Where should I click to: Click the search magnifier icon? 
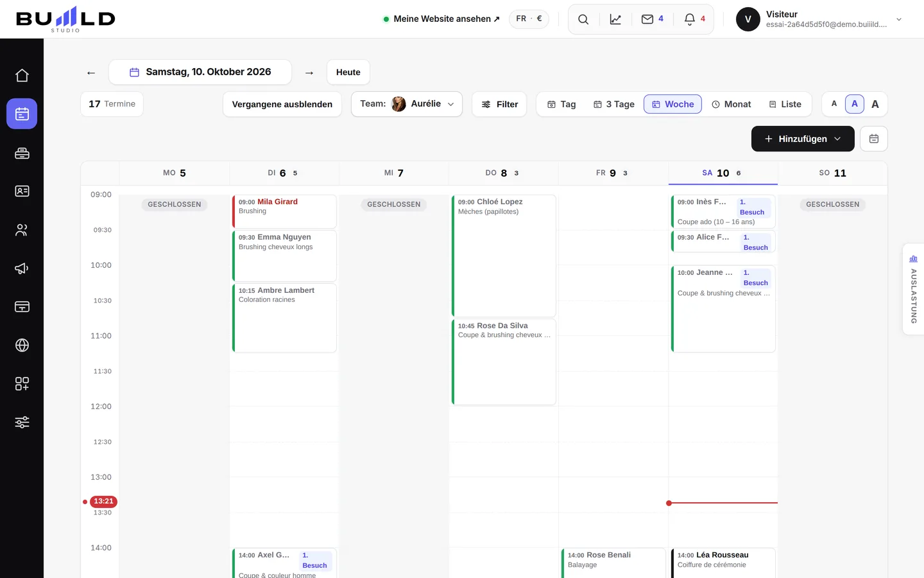point(583,19)
